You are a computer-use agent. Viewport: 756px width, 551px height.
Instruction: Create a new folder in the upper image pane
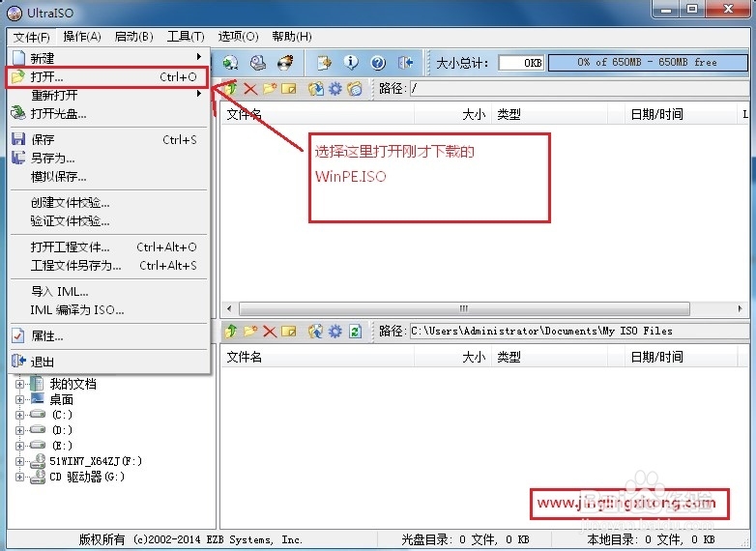pos(270,89)
